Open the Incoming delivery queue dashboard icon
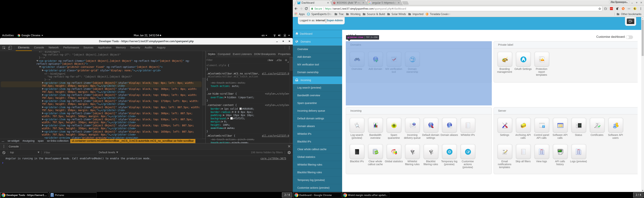 point(412,125)
